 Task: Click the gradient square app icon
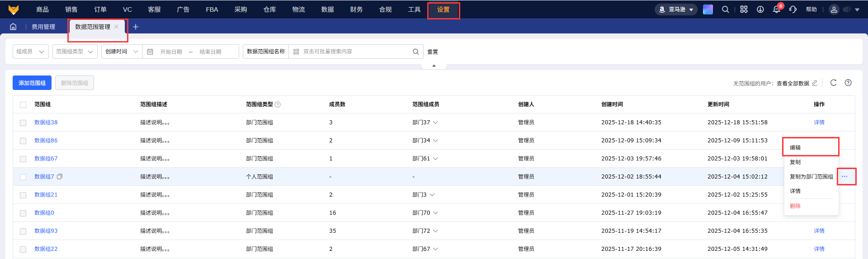point(708,9)
